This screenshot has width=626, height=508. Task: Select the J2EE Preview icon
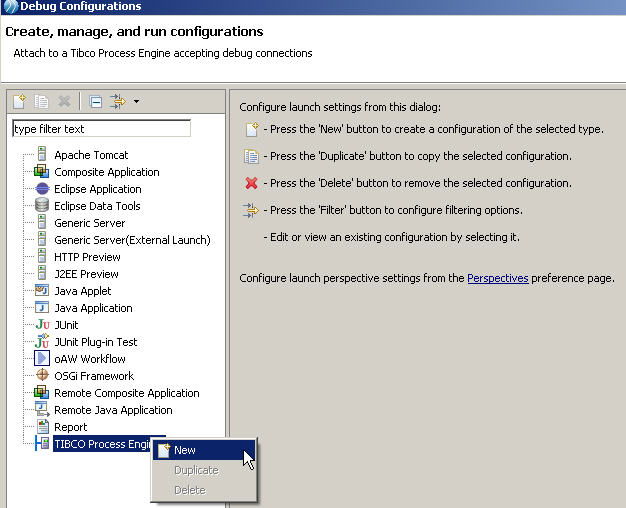42,273
